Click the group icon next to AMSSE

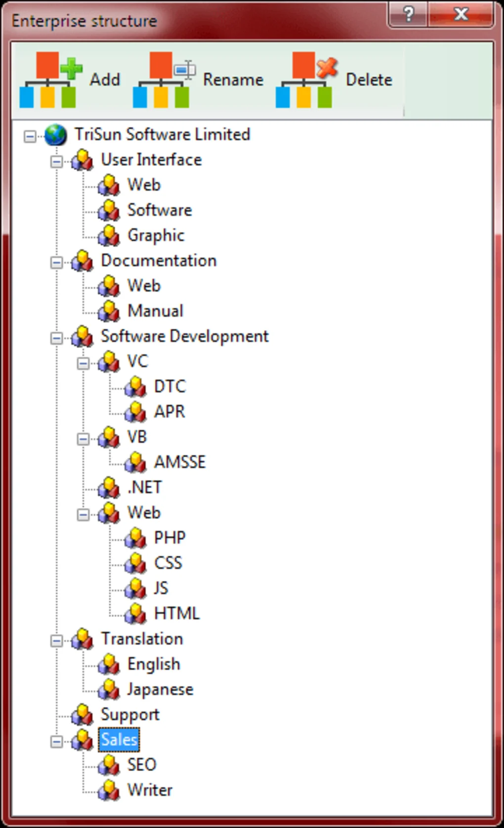(x=135, y=463)
